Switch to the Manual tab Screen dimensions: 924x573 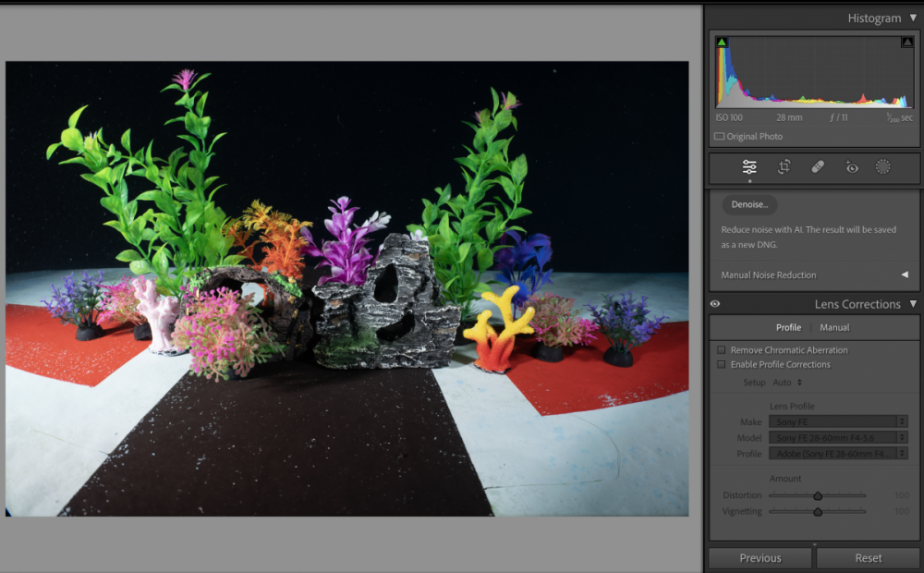tap(834, 328)
